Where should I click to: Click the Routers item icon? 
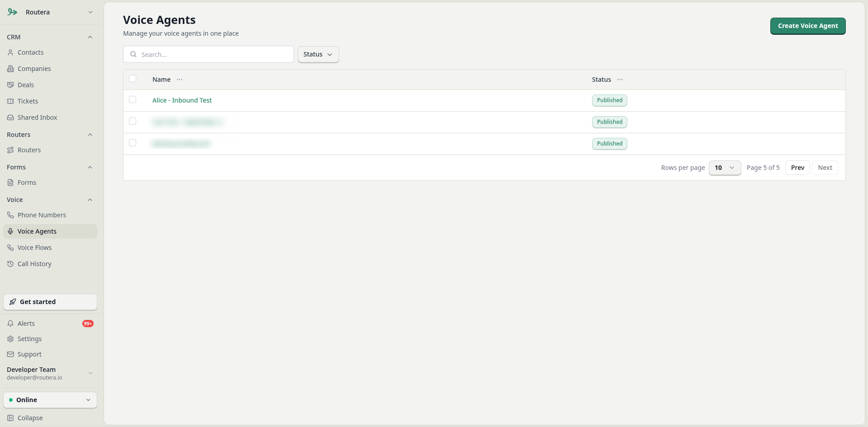click(10, 150)
